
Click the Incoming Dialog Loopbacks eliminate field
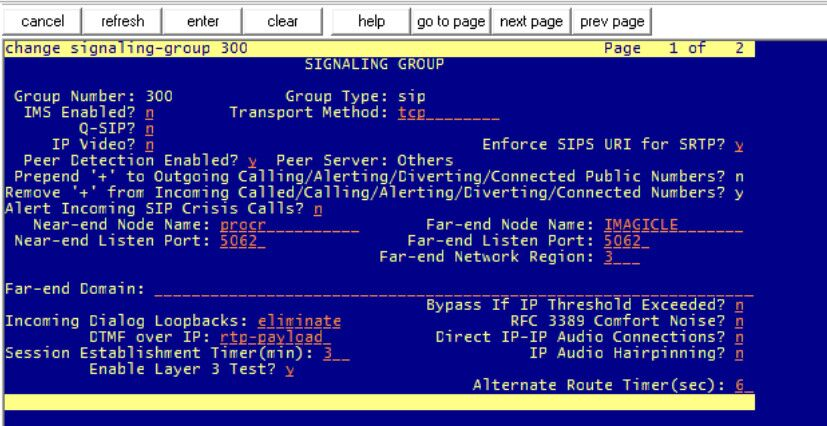[299, 321]
